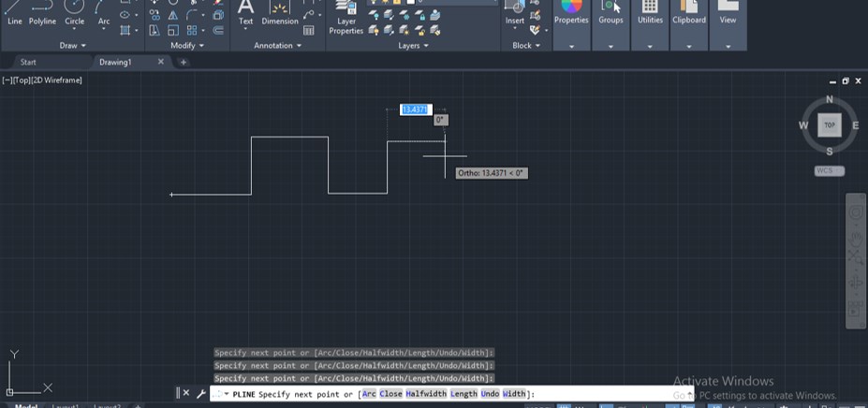Click the Stretch tool icon

[x=155, y=31]
